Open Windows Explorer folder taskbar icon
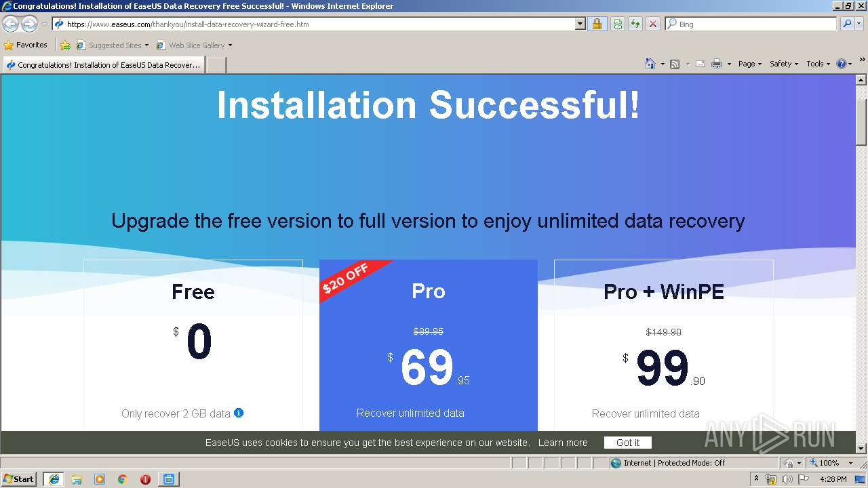This screenshot has width=868, height=488. [77, 479]
